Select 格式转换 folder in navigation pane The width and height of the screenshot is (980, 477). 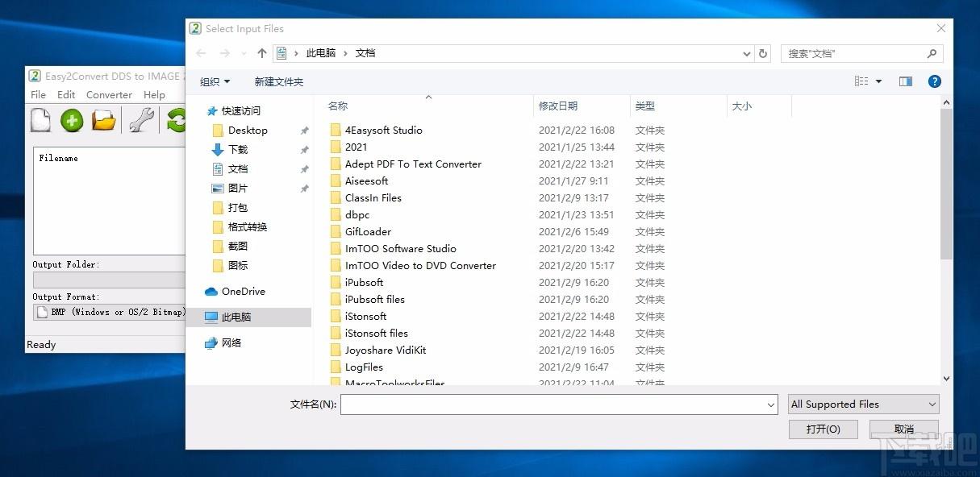pos(247,226)
